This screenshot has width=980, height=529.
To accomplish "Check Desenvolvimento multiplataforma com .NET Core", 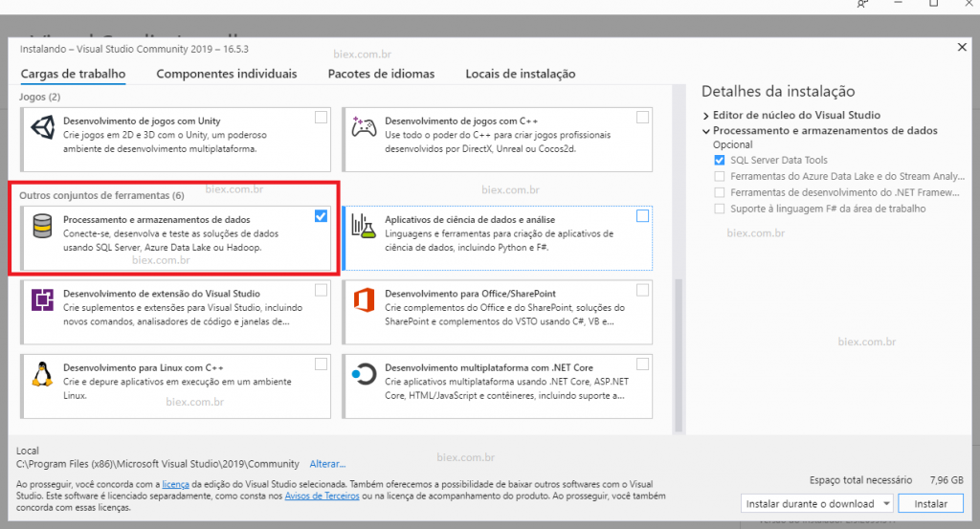I will 642,364.
